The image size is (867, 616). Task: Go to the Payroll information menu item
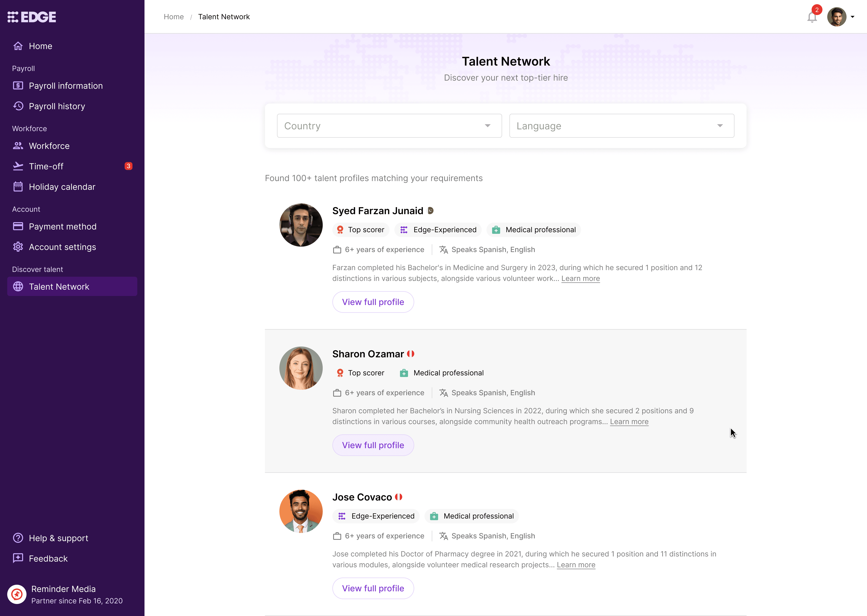pyautogui.click(x=66, y=86)
